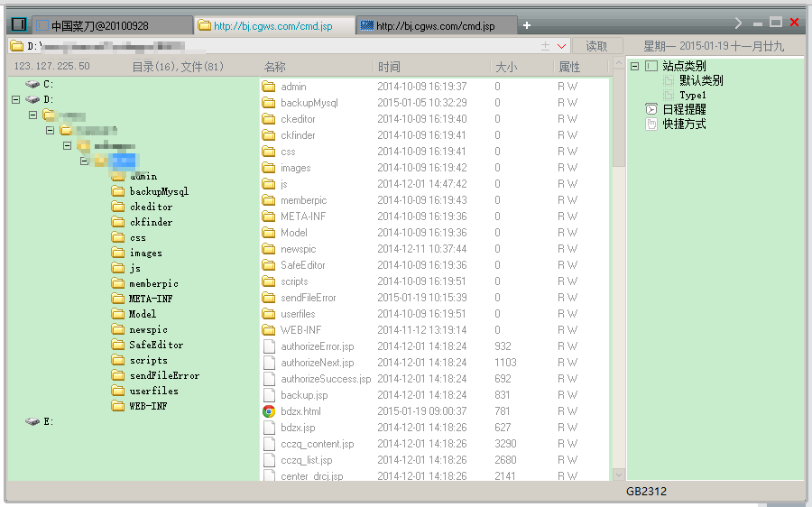Open the path history dropdown red arrow
Screen dimensions: 812x507
pos(561,47)
